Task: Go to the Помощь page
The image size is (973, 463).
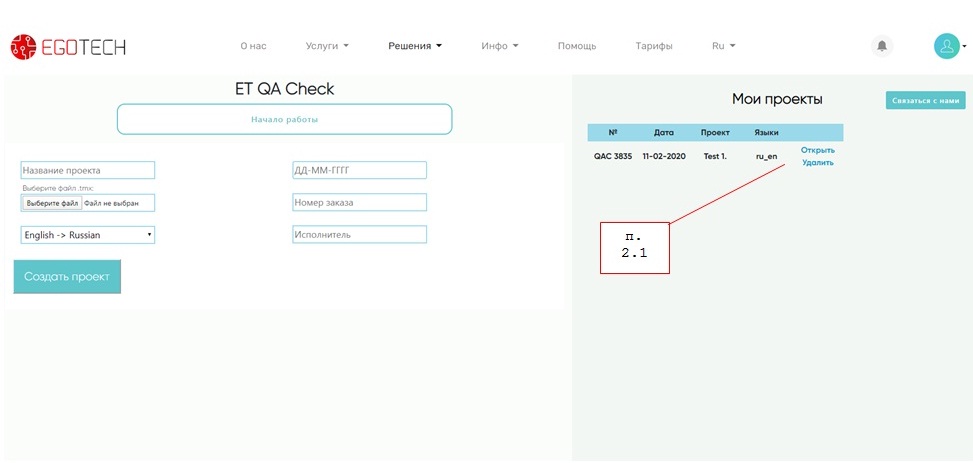Action: (x=577, y=46)
